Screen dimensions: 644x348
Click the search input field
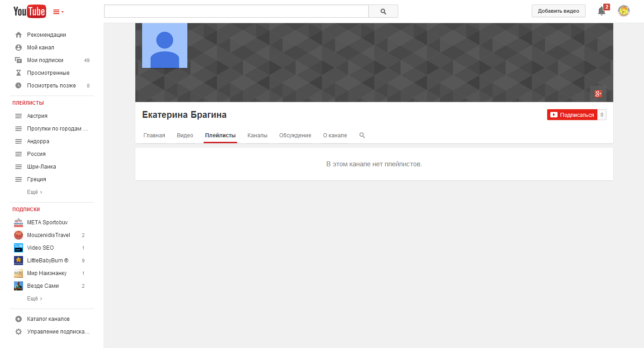click(236, 11)
